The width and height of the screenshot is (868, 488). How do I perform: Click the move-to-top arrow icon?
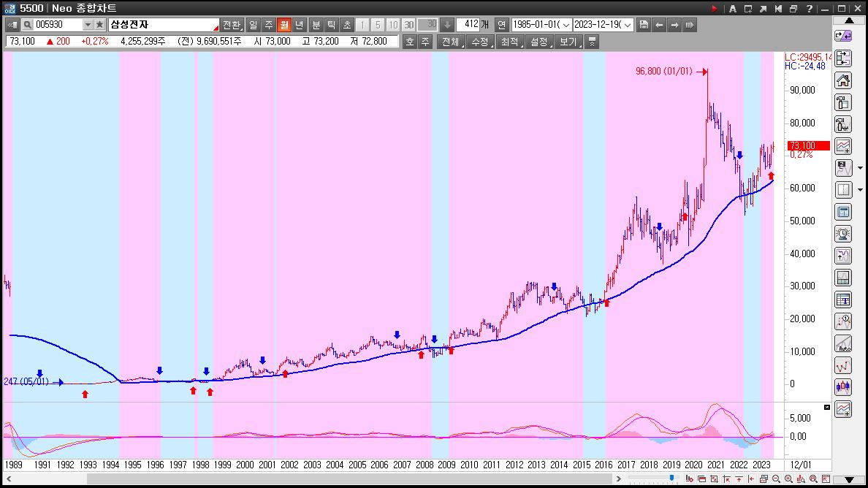[x=739, y=479]
